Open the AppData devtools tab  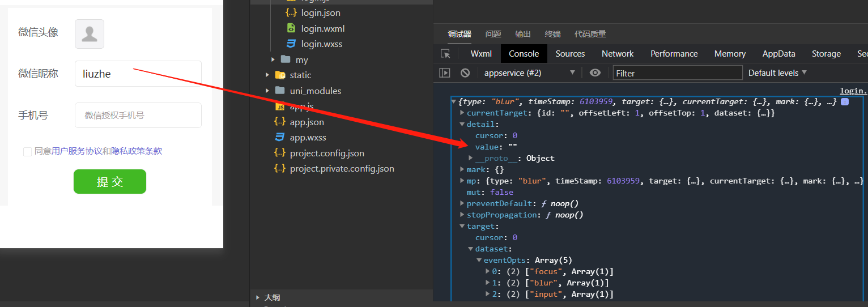[x=779, y=54]
